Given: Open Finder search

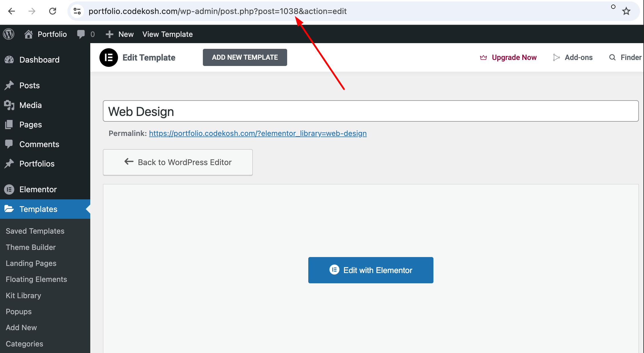Looking at the screenshot, I should [x=631, y=57].
